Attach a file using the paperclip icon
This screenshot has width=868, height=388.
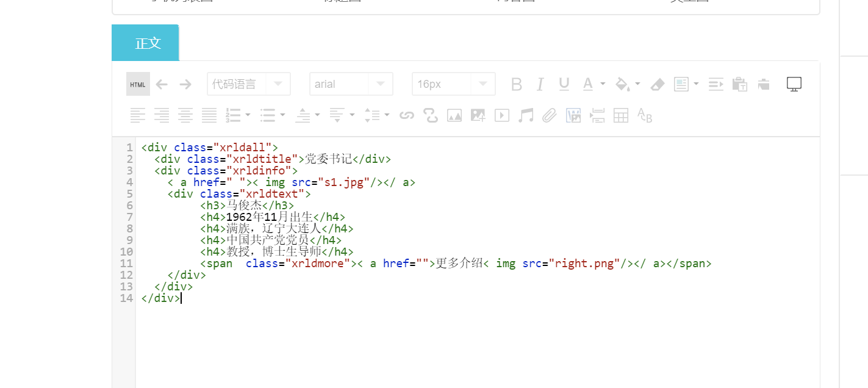click(x=550, y=115)
